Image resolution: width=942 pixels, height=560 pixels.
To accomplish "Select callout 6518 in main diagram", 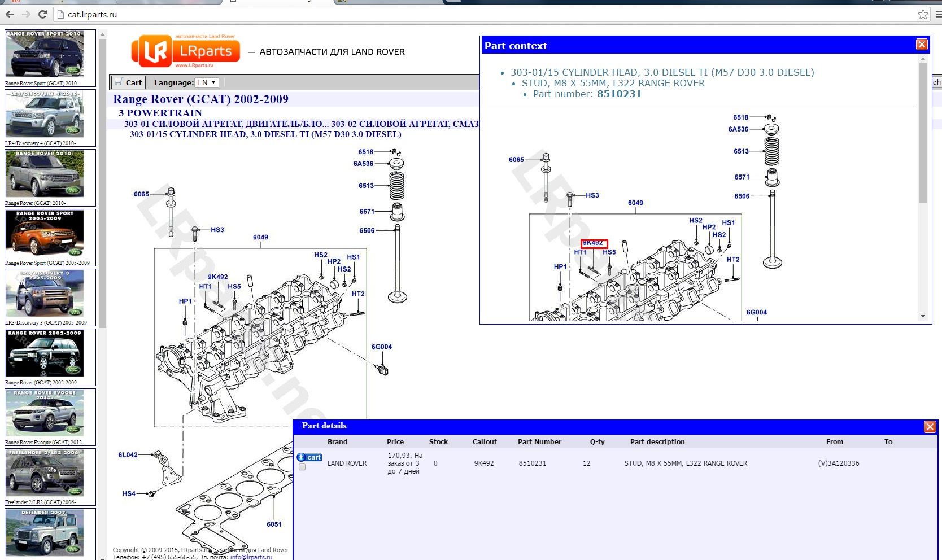I will click(x=365, y=151).
